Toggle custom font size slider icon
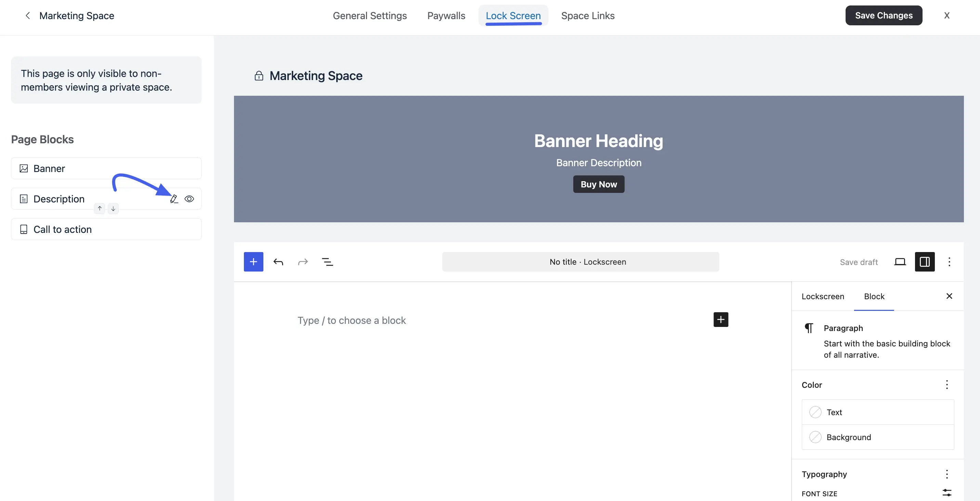The image size is (980, 501). [x=946, y=493]
